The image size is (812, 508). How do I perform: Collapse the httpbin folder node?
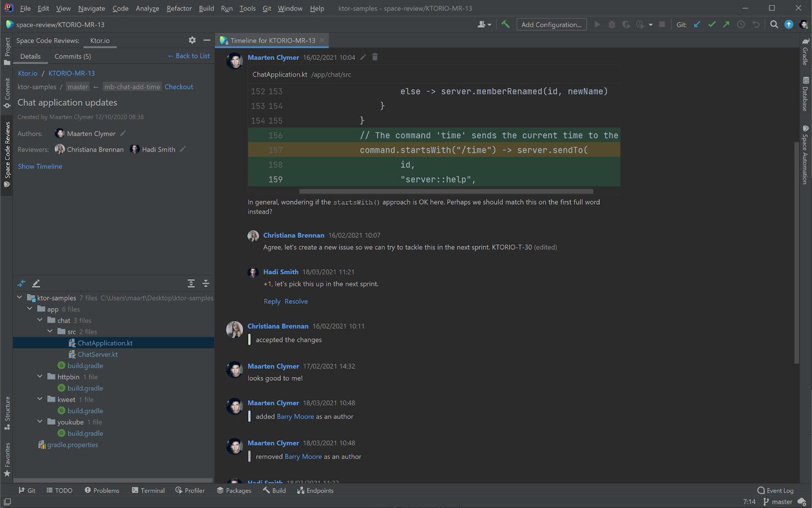[x=40, y=376]
